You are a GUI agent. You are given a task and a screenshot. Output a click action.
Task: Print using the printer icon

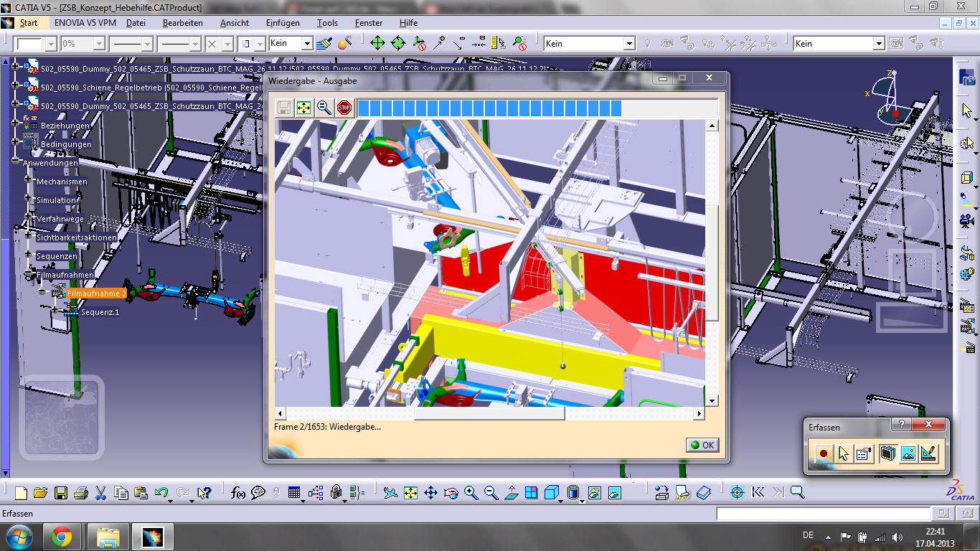pos(81,493)
